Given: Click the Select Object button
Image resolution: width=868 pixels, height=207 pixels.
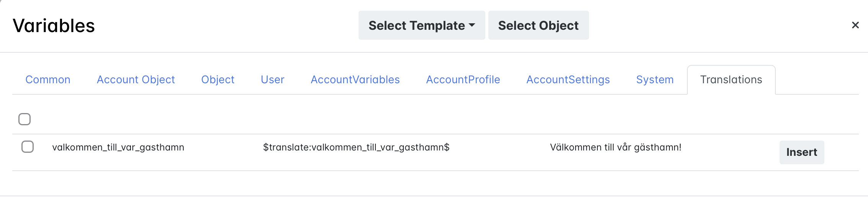Looking at the screenshot, I should point(538,26).
